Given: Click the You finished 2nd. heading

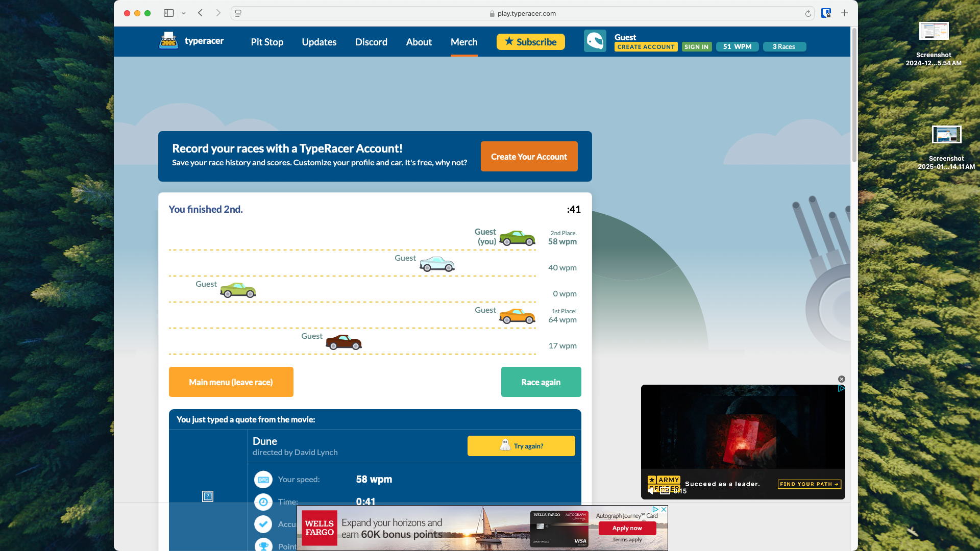Looking at the screenshot, I should [206, 209].
